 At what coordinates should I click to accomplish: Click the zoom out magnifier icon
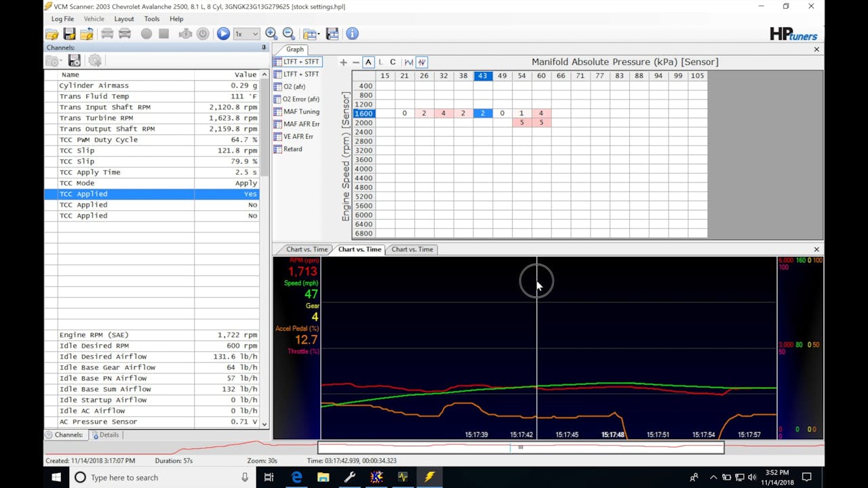tap(289, 34)
